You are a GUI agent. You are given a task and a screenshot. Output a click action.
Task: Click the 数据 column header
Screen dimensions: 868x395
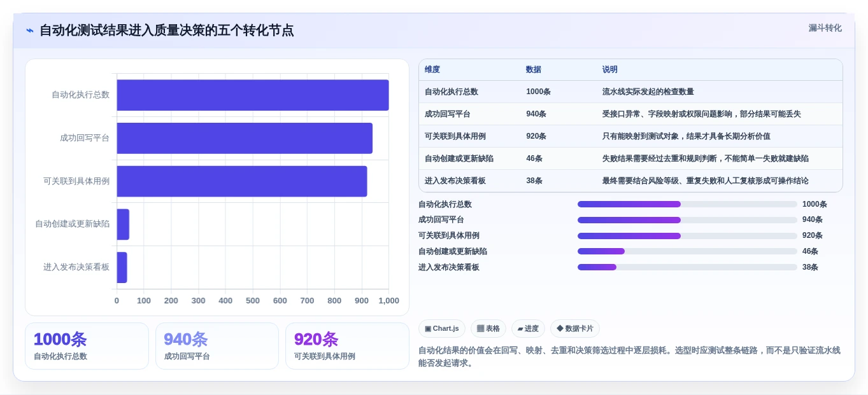pyautogui.click(x=534, y=69)
